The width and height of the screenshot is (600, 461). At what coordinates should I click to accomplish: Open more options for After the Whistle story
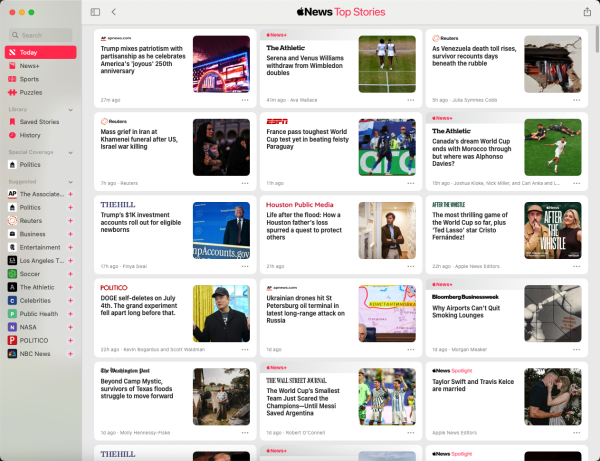pyautogui.click(x=576, y=266)
